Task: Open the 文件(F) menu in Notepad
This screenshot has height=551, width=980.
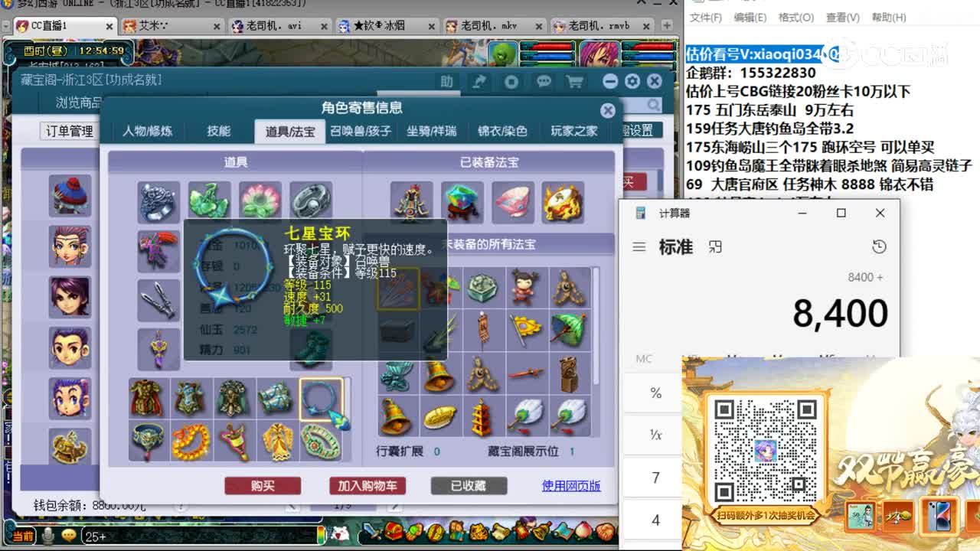Action: point(705,17)
